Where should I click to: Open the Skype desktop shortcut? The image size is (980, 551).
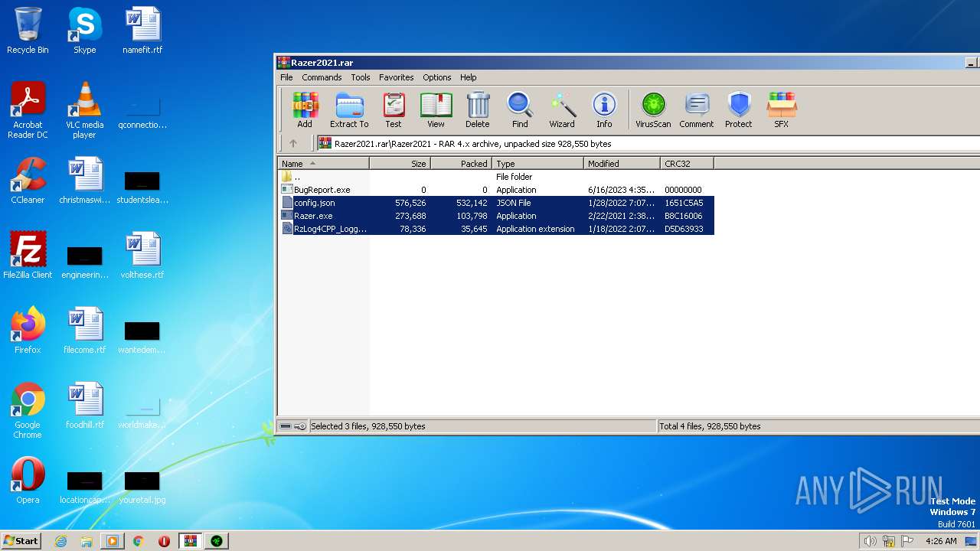84,31
